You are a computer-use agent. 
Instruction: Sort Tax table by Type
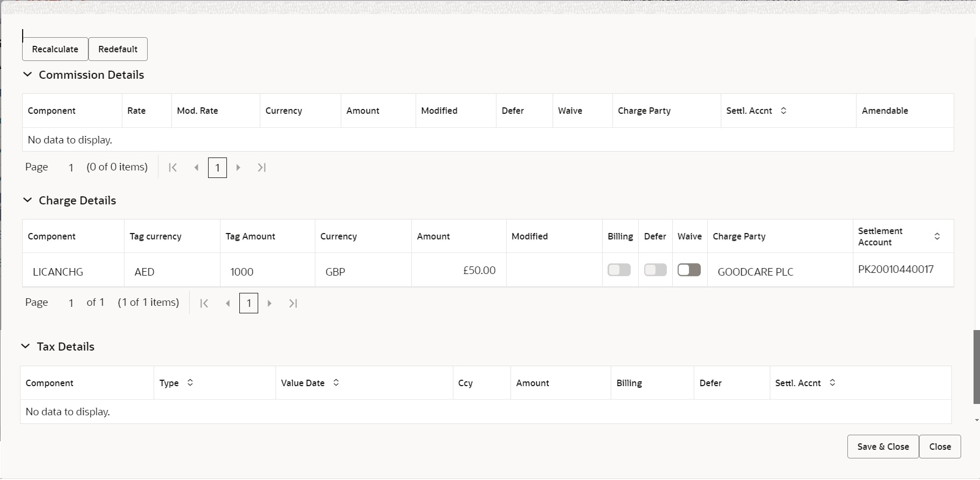(x=190, y=382)
